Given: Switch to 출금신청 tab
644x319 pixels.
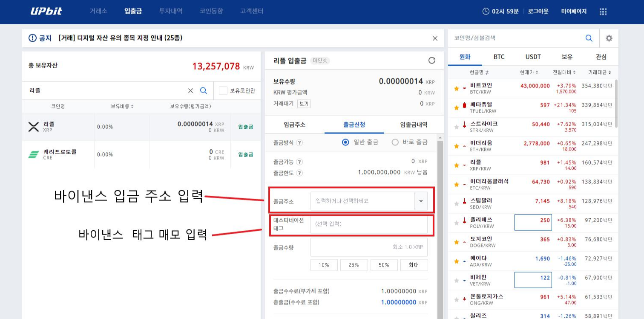Looking at the screenshot, I should click(x=354, y=125).
